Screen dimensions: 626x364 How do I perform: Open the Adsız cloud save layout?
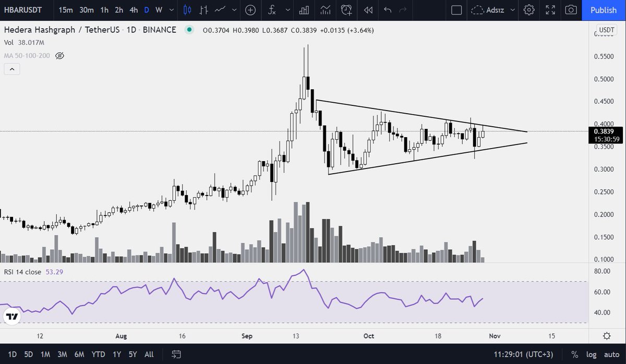[x=489, y=10]
